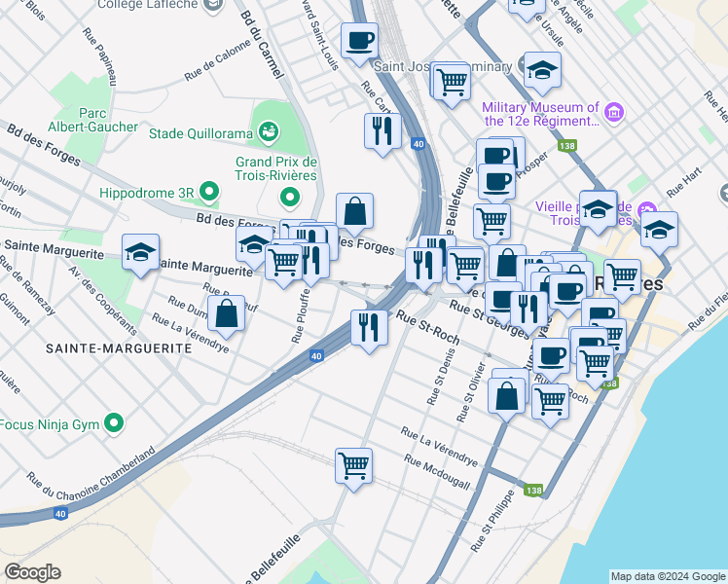Open the restaurant marker near Rue Cartier
The width and height of the screenshot is (728, 584).
coord(382,131)
